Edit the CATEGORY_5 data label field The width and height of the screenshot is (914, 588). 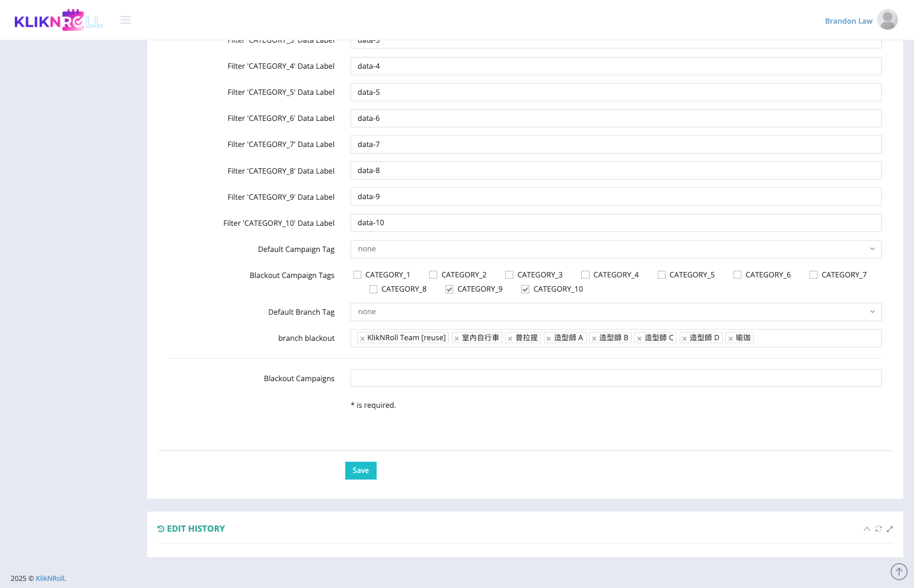(x=616, y=92)
